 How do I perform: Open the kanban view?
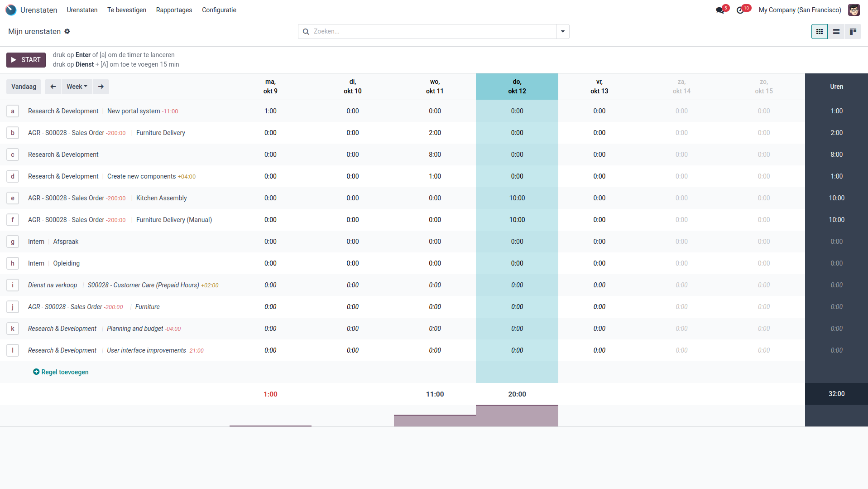pyautogui.click(x=853, y=31)
